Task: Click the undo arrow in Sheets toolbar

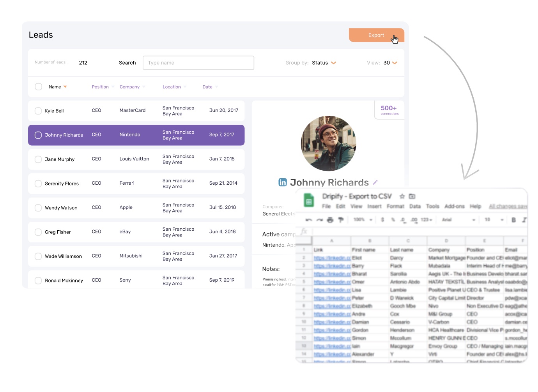Action: [x=309, y=220]
